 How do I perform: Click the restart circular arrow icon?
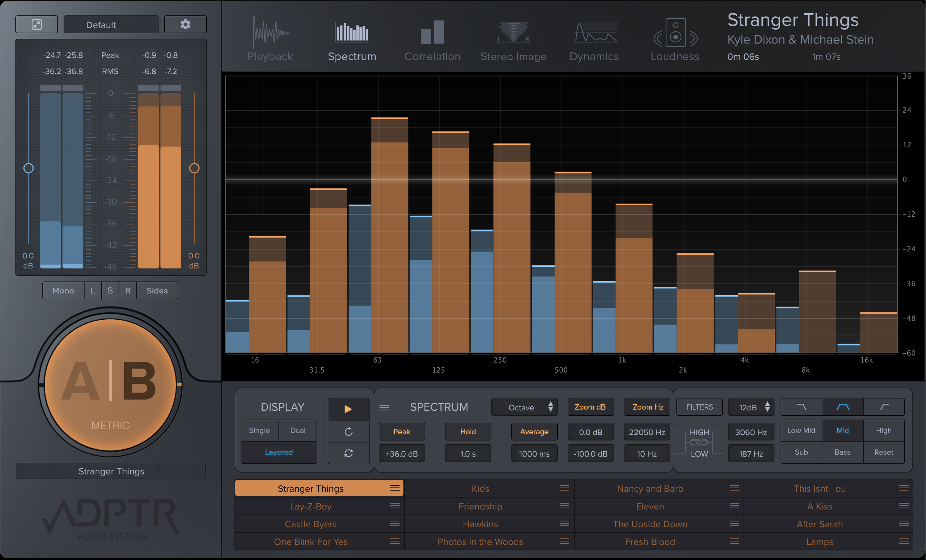pos(348,432)
